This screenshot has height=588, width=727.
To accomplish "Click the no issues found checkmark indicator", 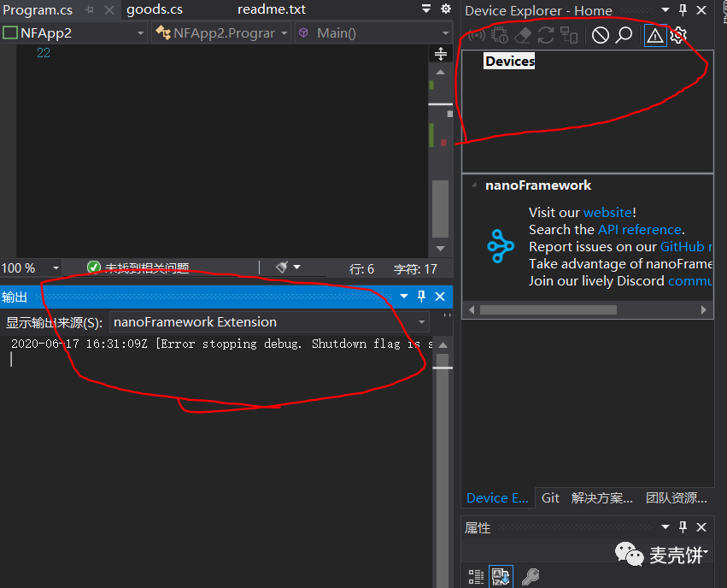I will tap(94, 268).
